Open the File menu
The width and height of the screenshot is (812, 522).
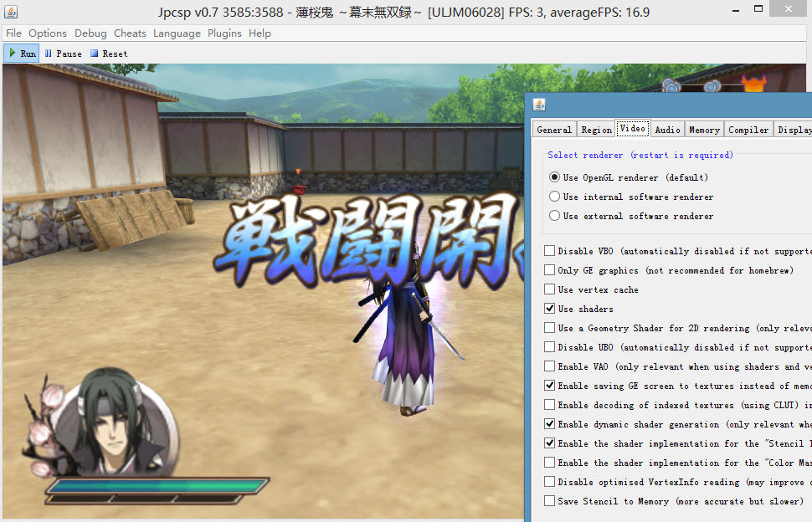pyautogui.click(x=13, y=33)
